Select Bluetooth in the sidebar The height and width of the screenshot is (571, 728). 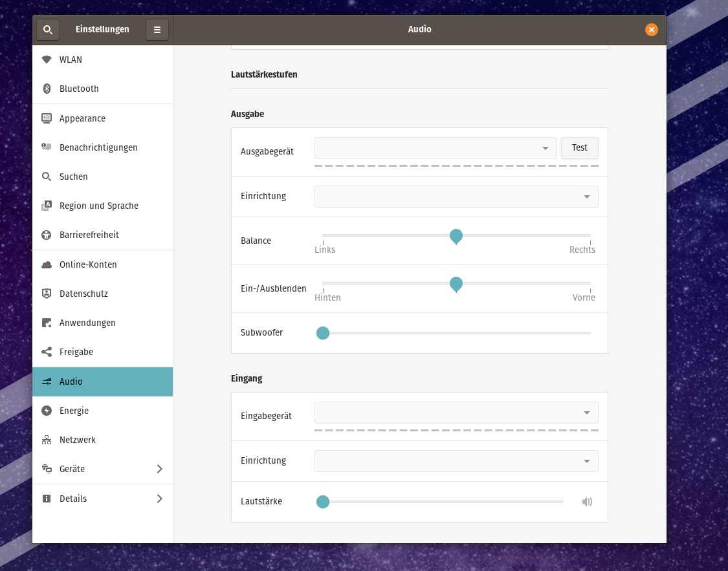[x=103, y=89]
